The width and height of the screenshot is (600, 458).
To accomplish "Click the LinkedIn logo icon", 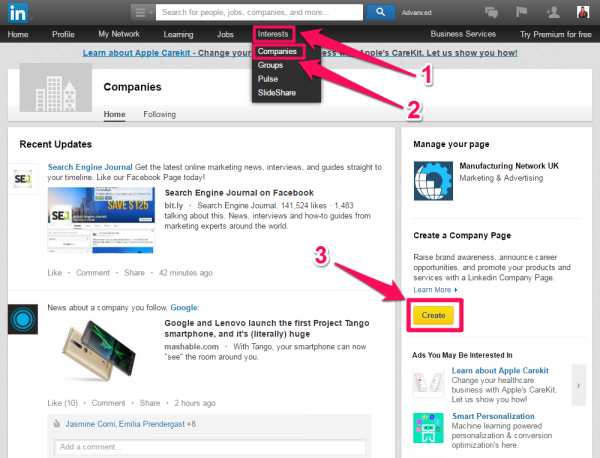I will 18,13.
